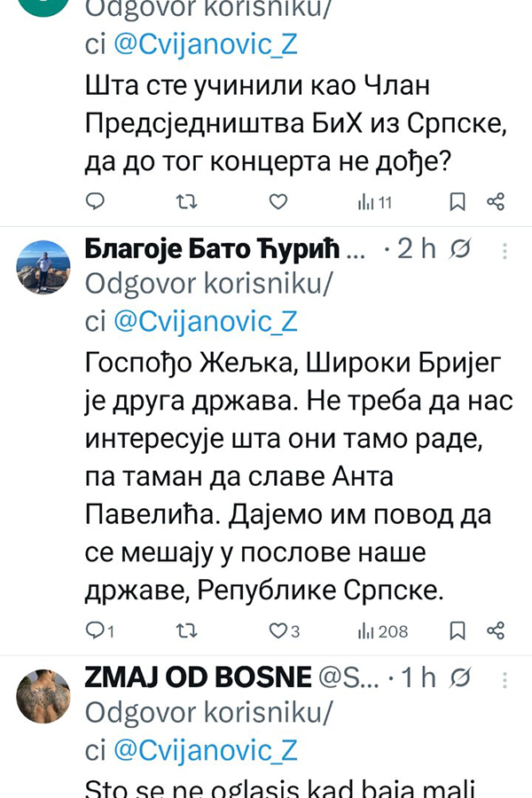Repost Благоје Бато Ђурић's tweet
Image resolution: width=532 pixels, height=798 pixels.
pyautogui.click(x=185, y=630)
